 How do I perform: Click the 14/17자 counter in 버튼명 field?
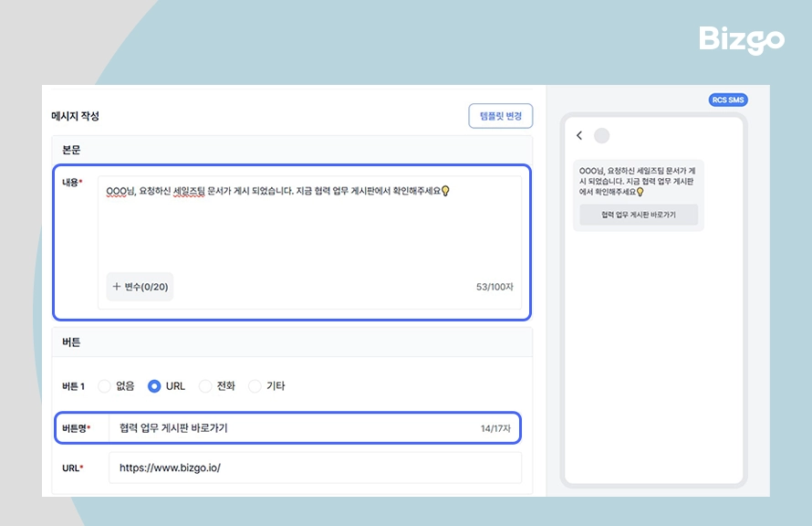coord(495,428)
